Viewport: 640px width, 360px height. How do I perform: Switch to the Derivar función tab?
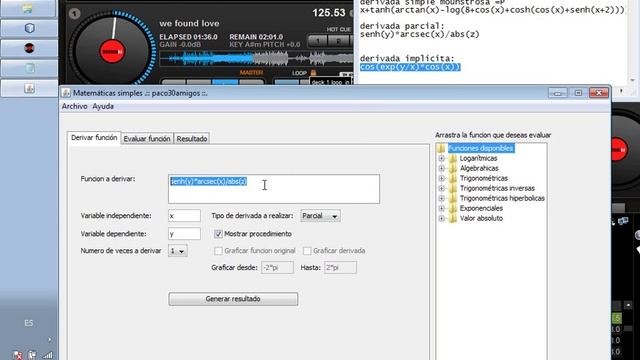tap(94, 138)
